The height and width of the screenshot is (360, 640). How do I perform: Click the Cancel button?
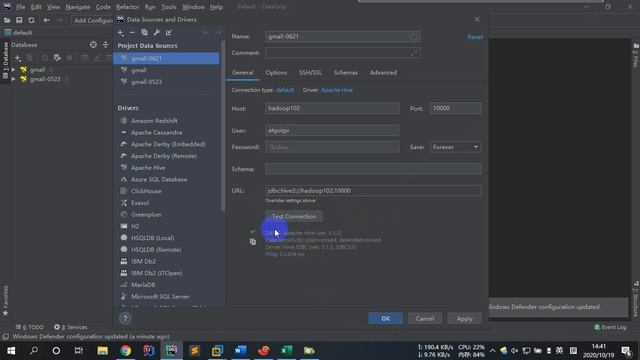pos(424,318)
